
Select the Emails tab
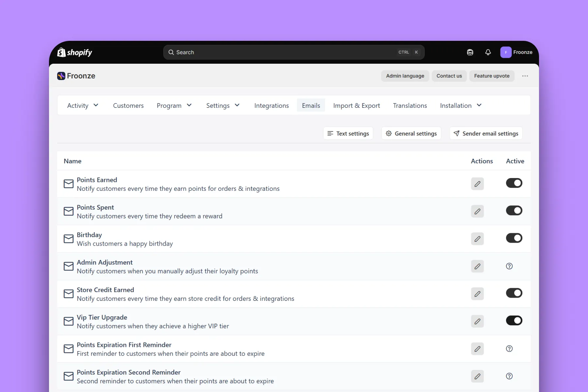click(311, 105)
